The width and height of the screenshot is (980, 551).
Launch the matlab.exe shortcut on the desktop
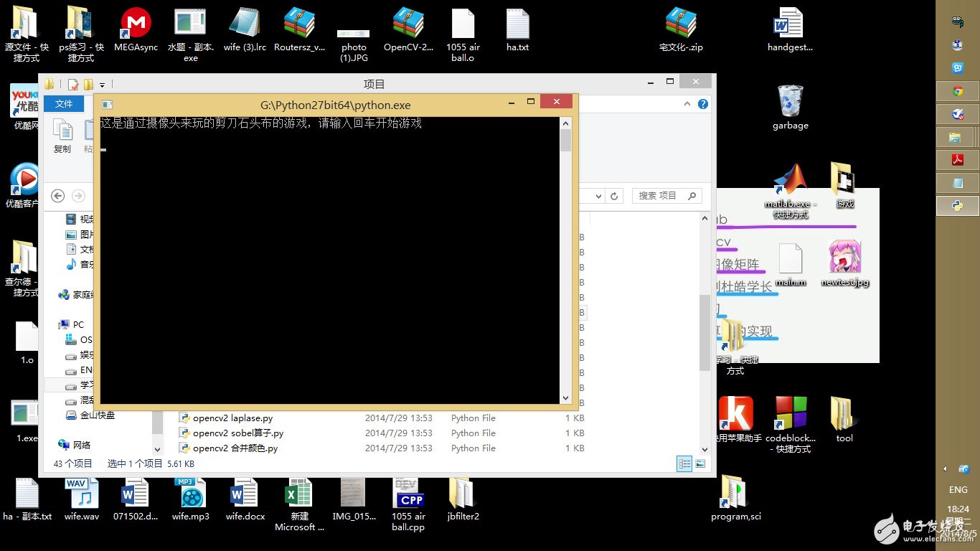point(790,180)
